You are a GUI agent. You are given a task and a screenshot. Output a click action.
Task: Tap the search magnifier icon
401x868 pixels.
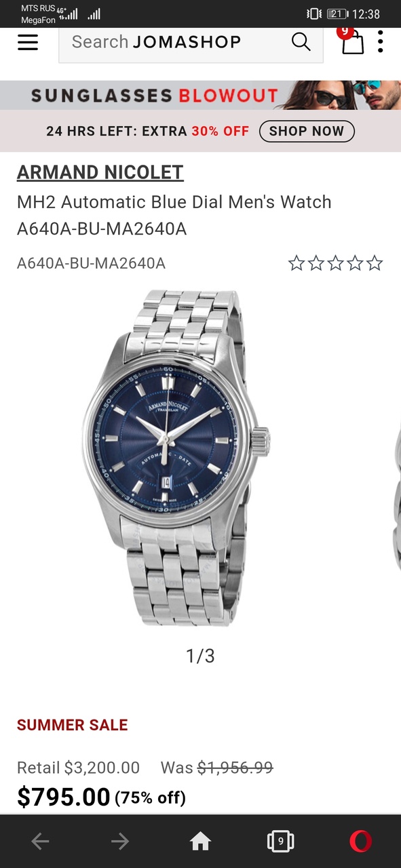(301, 42)
